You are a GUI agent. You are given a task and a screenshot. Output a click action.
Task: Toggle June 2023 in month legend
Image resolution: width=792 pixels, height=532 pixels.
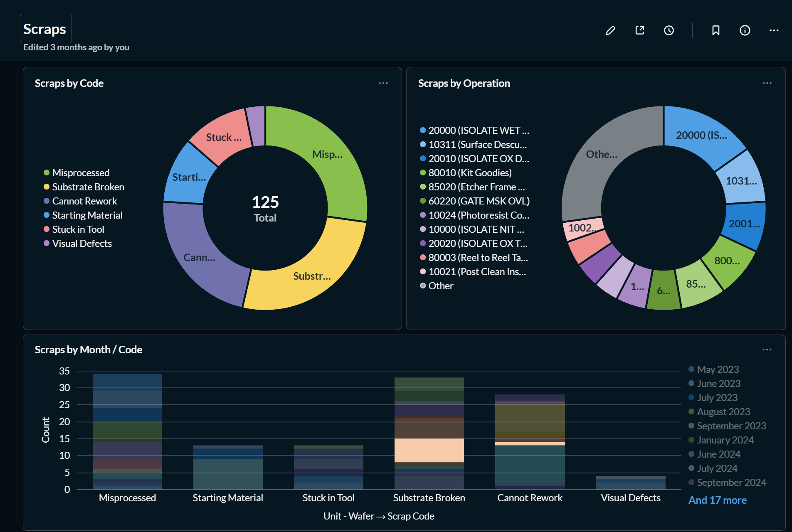point(715,383)
